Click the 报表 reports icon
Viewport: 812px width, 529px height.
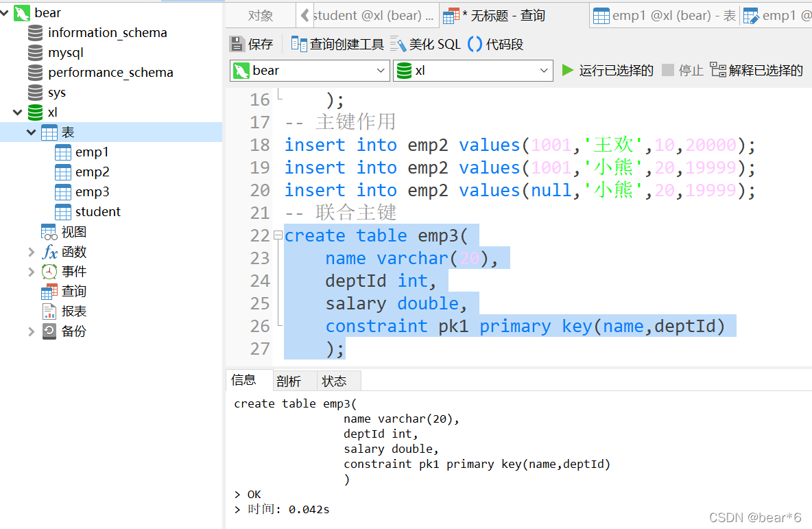(x=49, y=311)
